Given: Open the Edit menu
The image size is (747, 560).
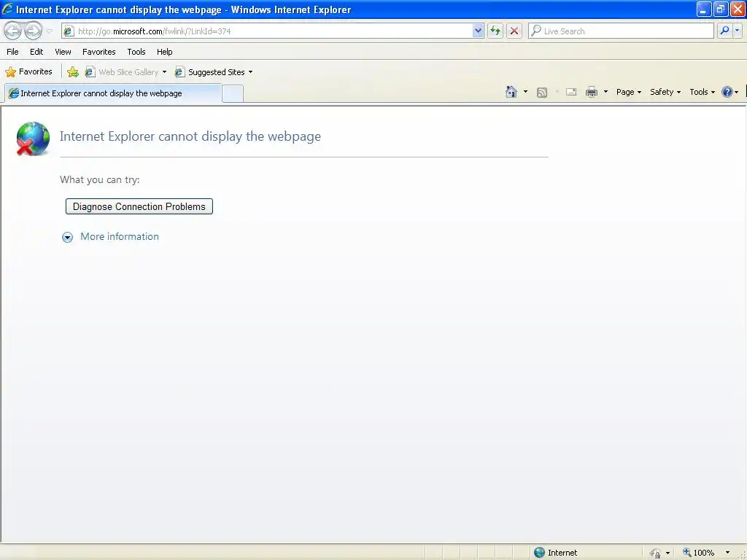Looking at the screenshot, I should coord(36,52).
